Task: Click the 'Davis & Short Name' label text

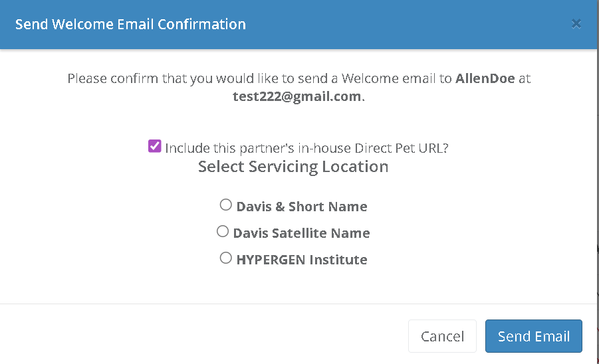Action: coord(302,207)
